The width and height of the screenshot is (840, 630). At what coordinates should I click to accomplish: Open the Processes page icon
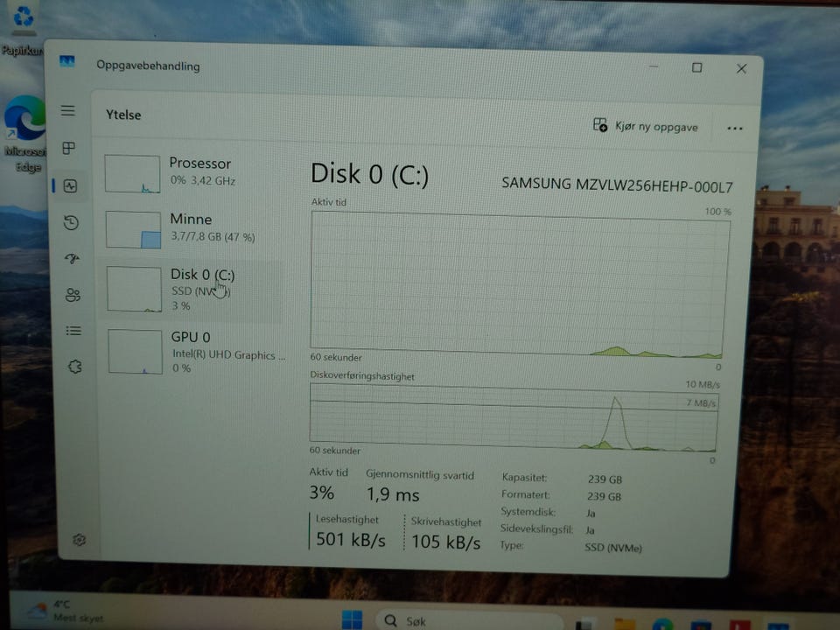pyautogui.click(x=68, y=148)
